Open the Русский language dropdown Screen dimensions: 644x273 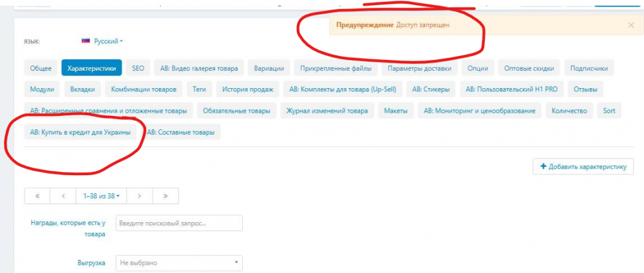coord(108,41)
